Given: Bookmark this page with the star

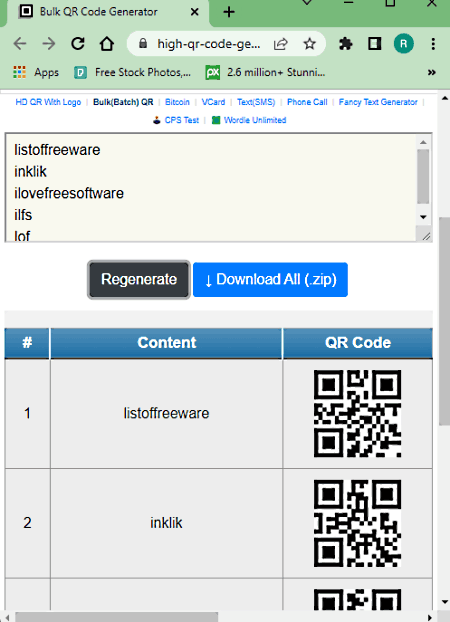Looking at the screenshot, I should pos(309,44).
